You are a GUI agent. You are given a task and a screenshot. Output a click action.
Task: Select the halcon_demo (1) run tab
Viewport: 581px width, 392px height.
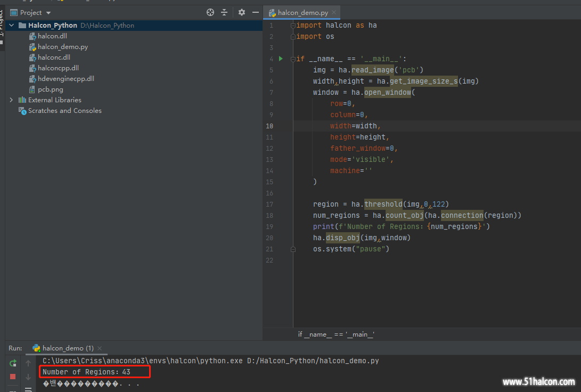tap(68, 348)
